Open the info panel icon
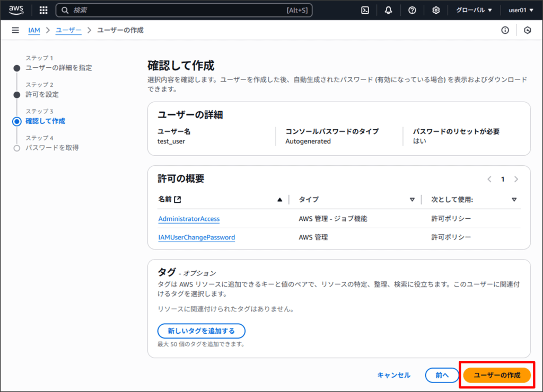 (x=505, y=30)
